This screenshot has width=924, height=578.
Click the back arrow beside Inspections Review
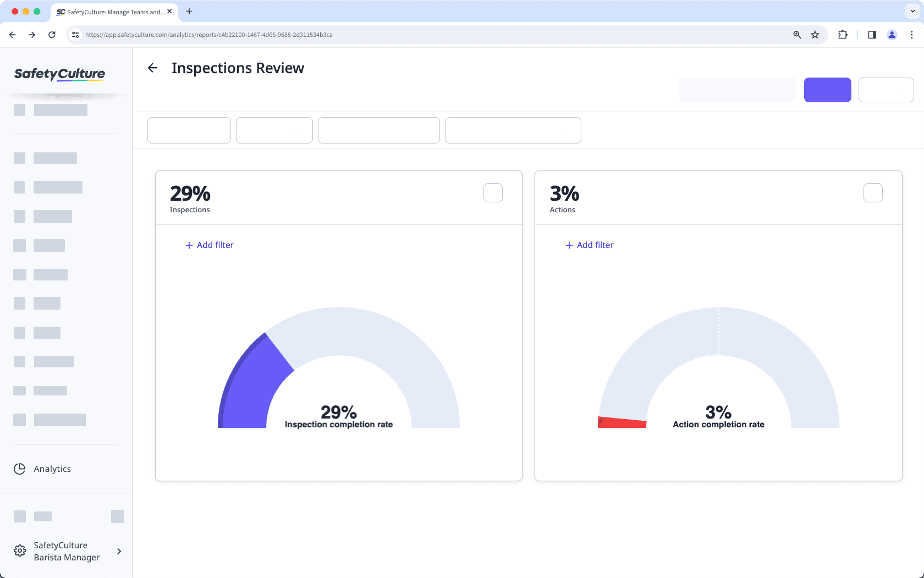pyautogui.click(x=152, y=68)
